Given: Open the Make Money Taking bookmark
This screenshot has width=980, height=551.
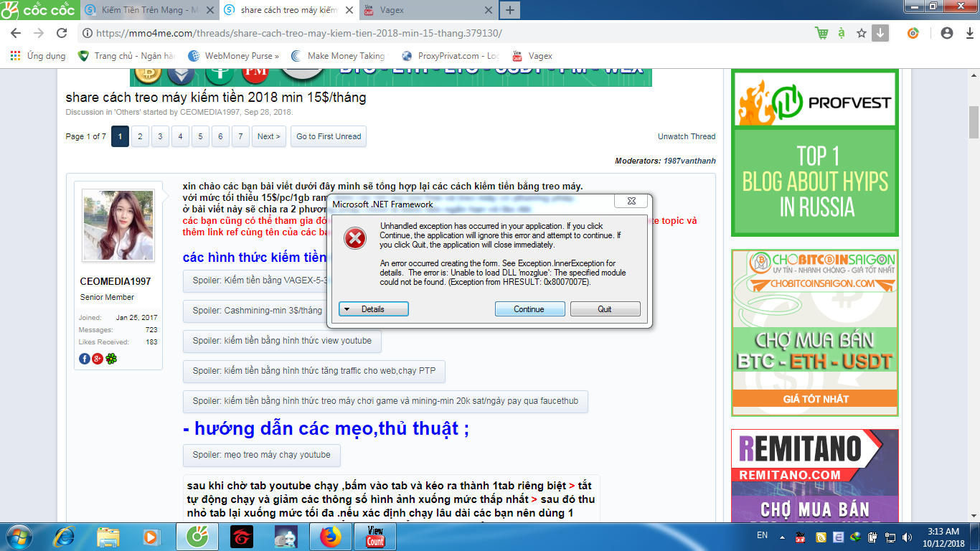Looking at the screenshot, I should pos(339,56).
